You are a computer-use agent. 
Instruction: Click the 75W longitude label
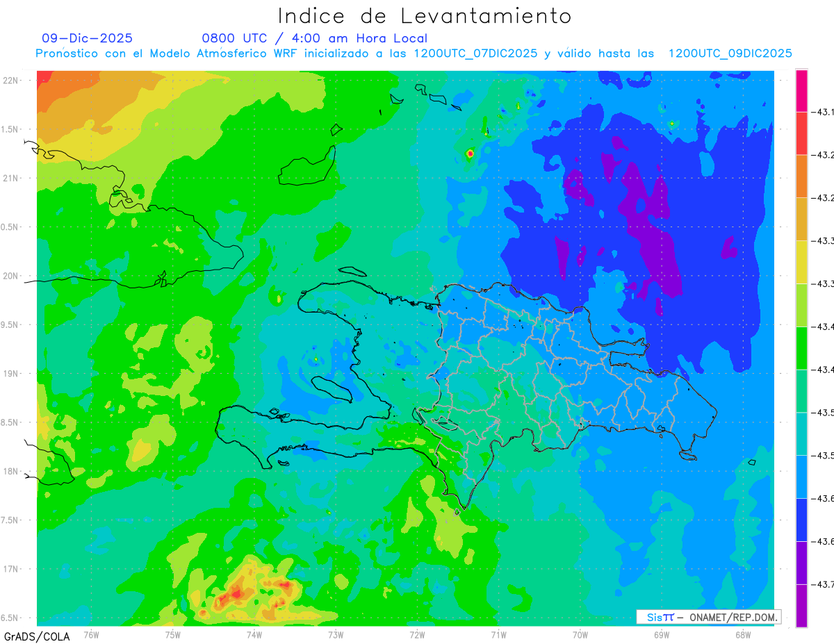tap(172, 635)
